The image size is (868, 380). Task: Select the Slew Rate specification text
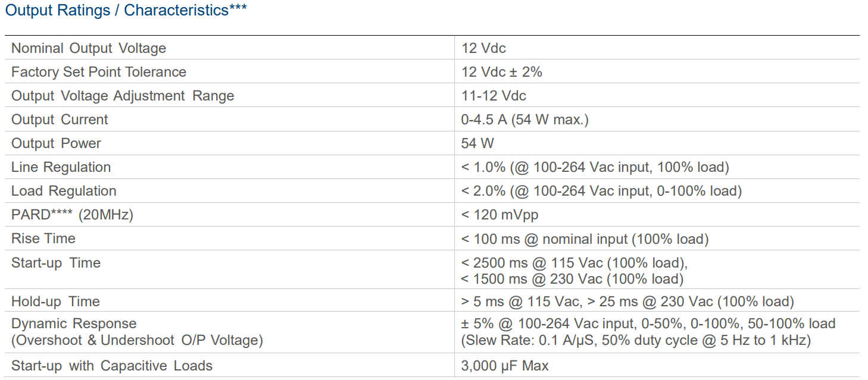[636, 340]
